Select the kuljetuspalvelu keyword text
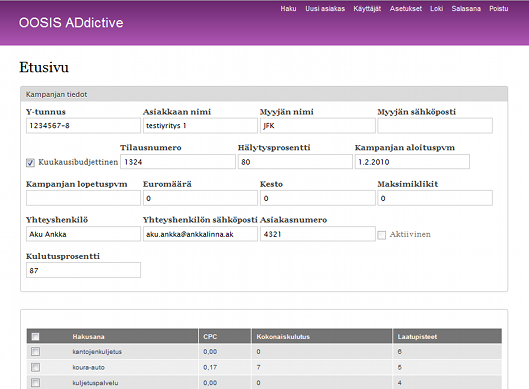The height and width of the screenshot is (389, 529). coord(95,383)
